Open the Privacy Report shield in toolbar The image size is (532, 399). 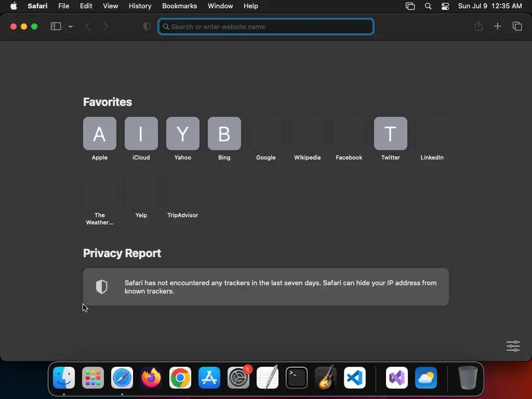(x=147, y=26)
